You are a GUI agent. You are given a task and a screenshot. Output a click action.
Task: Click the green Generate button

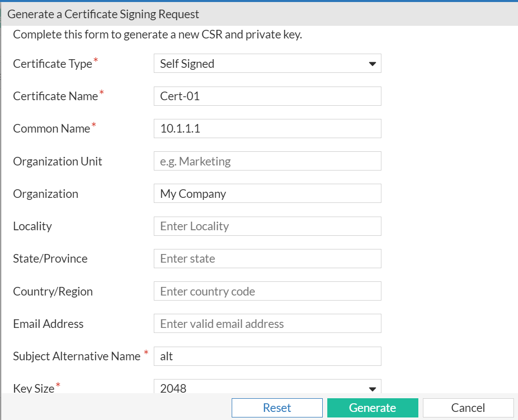click(372, 408)
